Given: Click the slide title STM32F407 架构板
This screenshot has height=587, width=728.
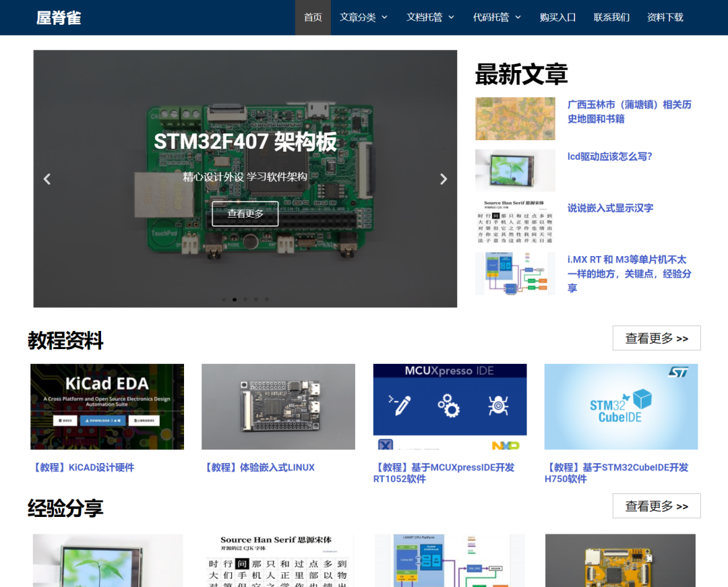Looking at the screenshot, I should [x=245, y=142].
